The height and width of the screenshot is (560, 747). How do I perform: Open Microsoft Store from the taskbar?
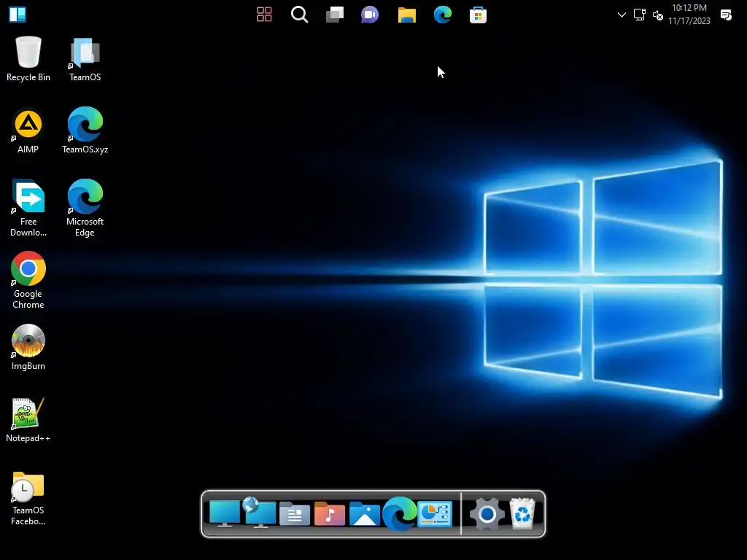[478, 15]
